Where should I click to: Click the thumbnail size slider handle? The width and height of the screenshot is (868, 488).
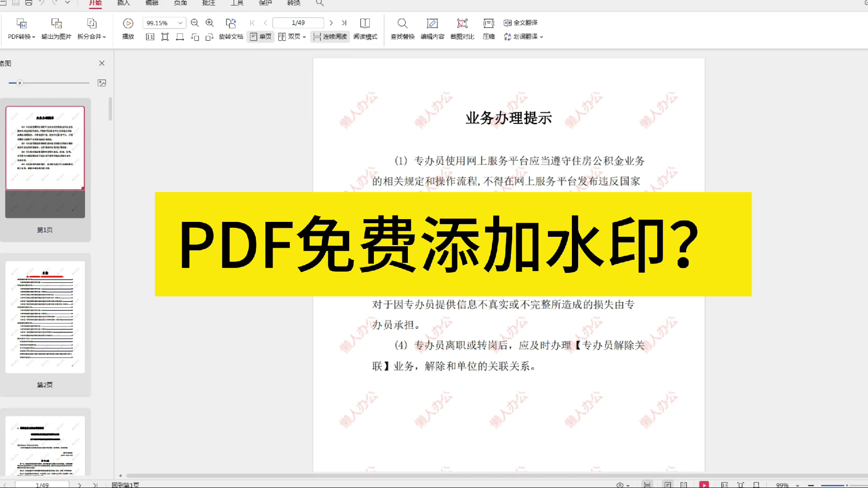pyautogui.click(x=20, y=83)
